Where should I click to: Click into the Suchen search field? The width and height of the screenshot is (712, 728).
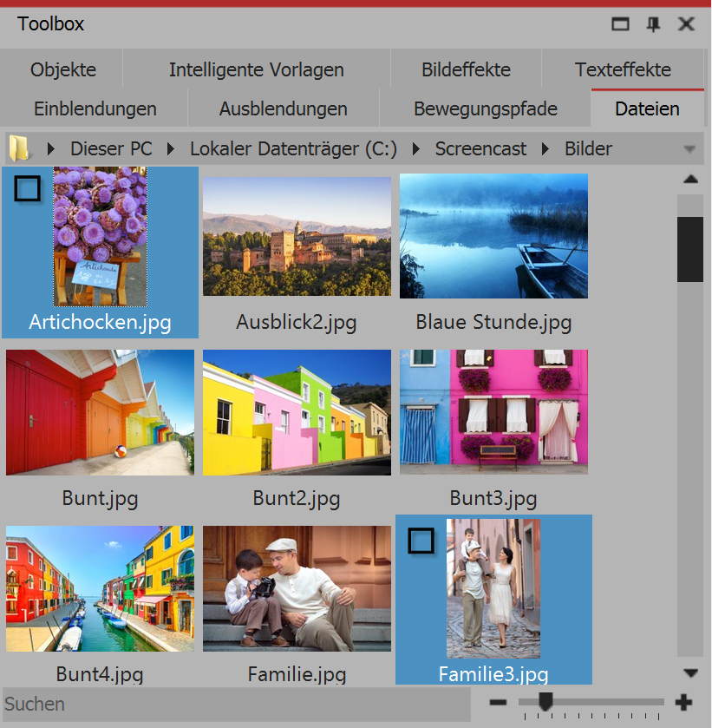point(234,704)
